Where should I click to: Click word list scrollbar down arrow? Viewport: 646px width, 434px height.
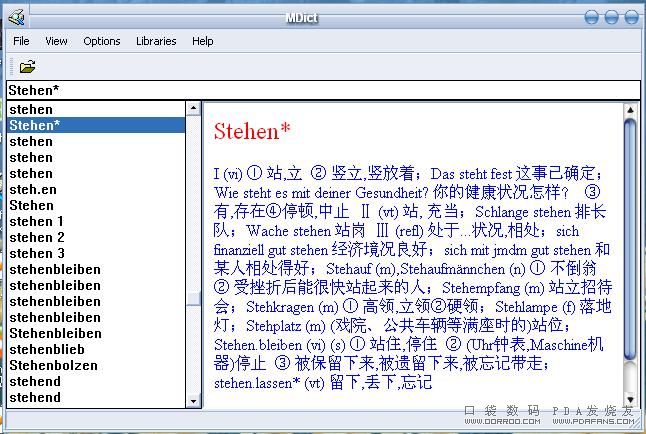click(193, 401)
